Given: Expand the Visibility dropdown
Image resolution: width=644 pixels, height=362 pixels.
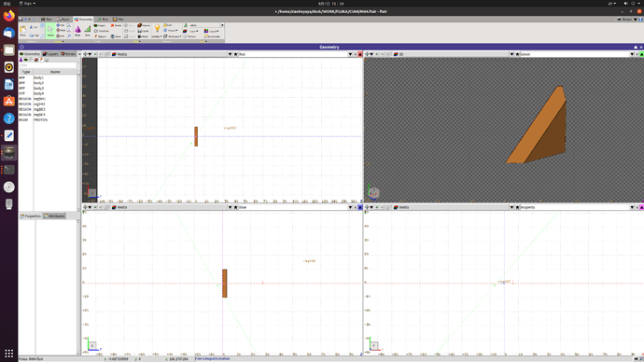Looking at the screenshot, I should coord(157,36).
